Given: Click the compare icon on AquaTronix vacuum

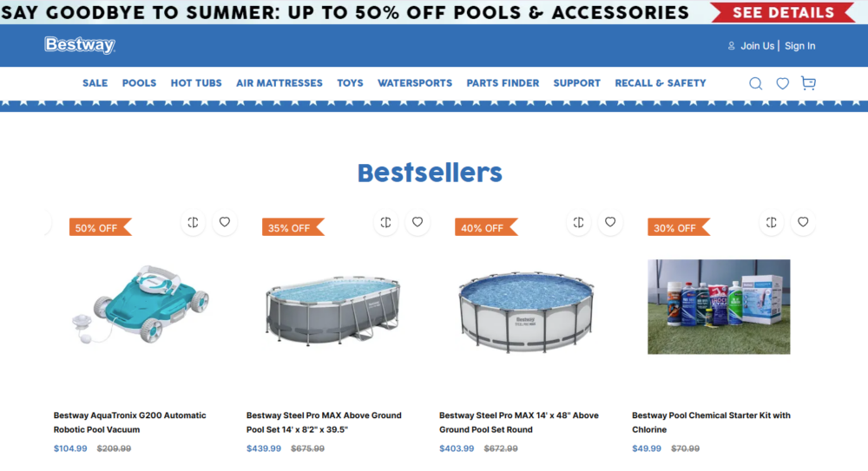Looking at the screenshot, I should (x=194, y=222).
